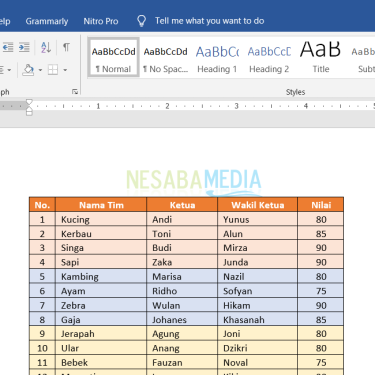Click the 'Ular' cell
Image resolution: width=375 pixels, height=375 pixels.
101,348
